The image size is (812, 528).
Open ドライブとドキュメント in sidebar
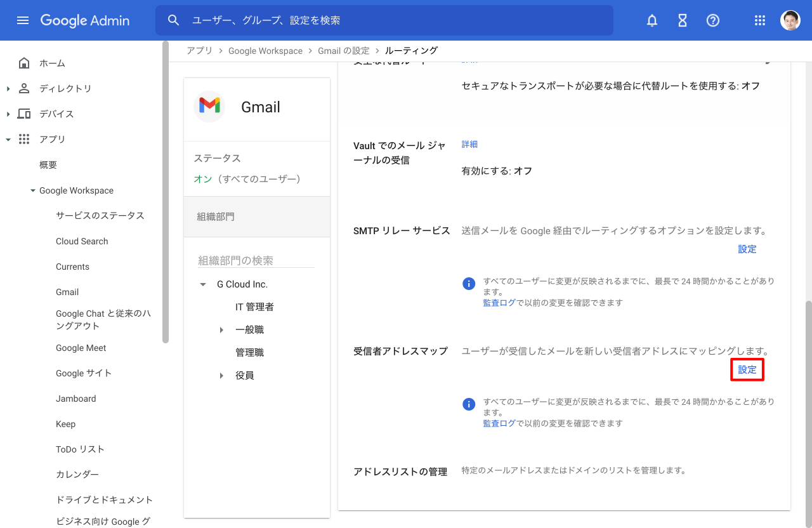(x=105, y=499)
